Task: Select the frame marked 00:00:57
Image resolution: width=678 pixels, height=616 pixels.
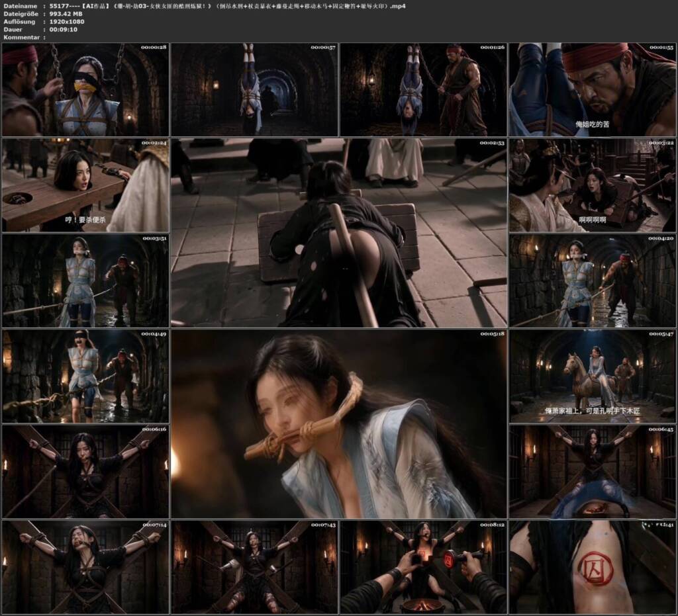Action: [x=255, y=89]
